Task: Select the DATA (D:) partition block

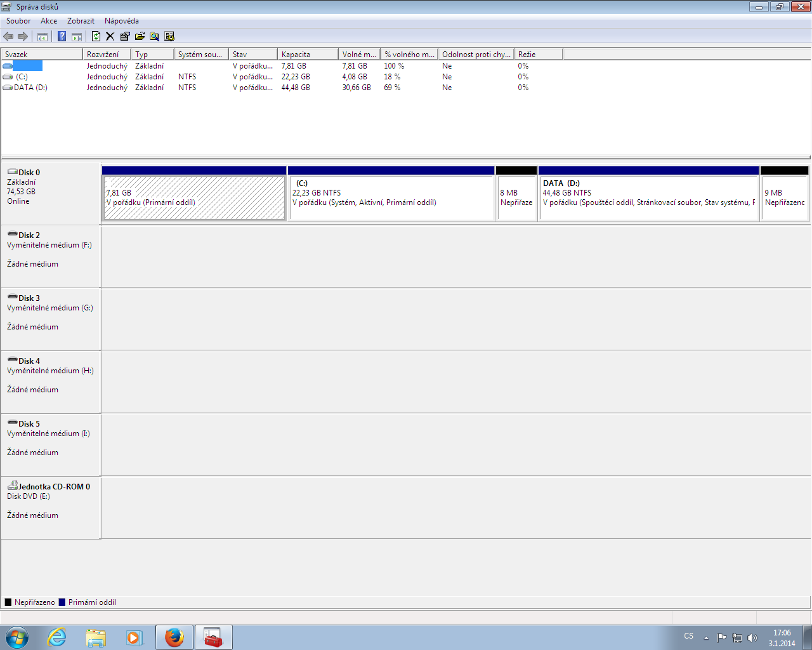Action: point(648,198)
